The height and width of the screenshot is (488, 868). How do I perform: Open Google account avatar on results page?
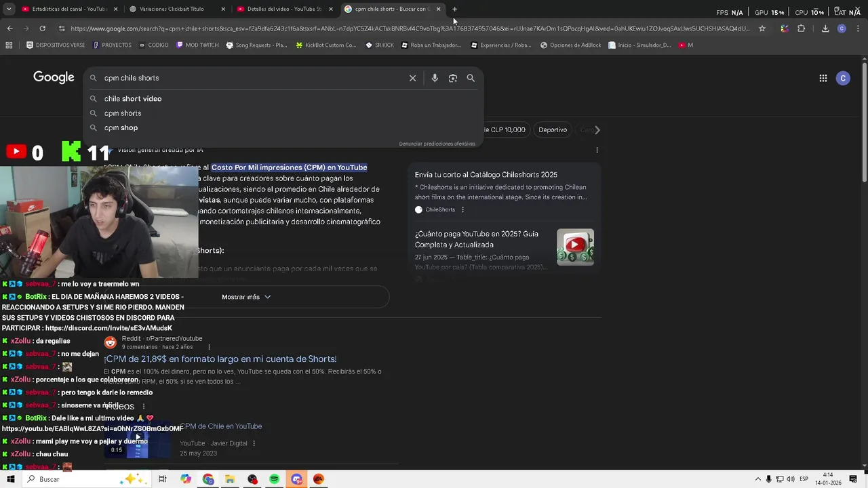pos(843,78)
